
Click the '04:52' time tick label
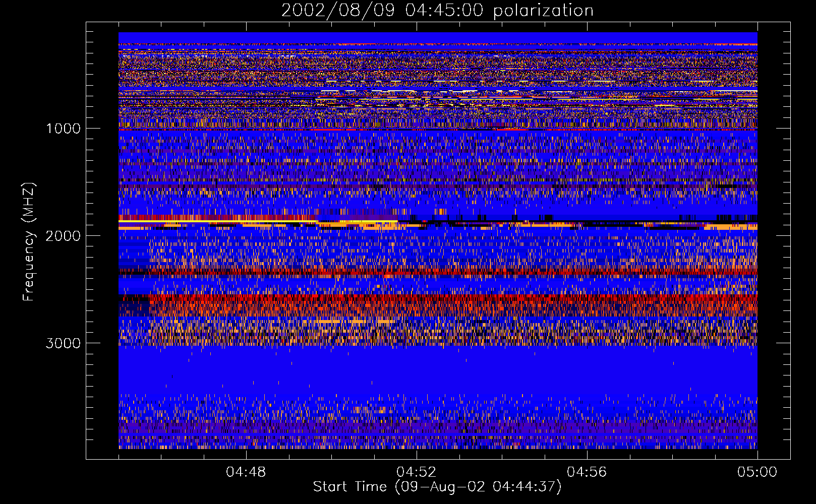pyautogui.click(x=417, y=472)
